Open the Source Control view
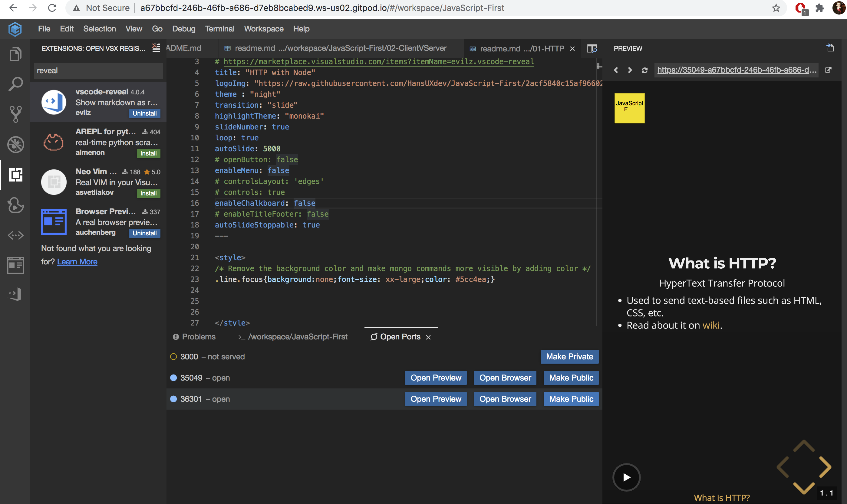This screenshot has width=847, height=504. (x=15, y=114)
